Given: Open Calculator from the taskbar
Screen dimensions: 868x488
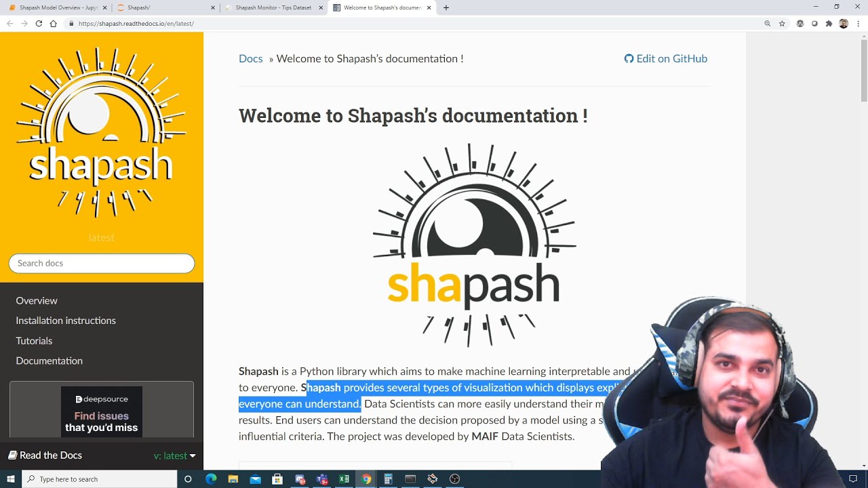Looking at the screenshot, I should pyautogui.click(x=388, y=479).
